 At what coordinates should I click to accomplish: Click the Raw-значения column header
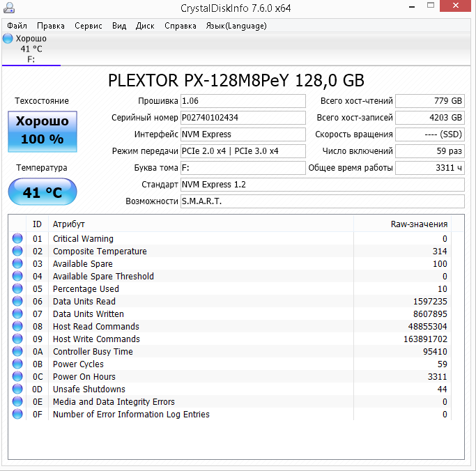pos(402,224)
